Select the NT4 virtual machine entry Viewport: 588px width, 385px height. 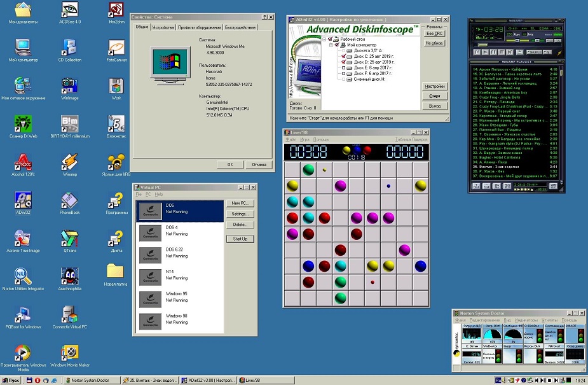click(180, 277)
